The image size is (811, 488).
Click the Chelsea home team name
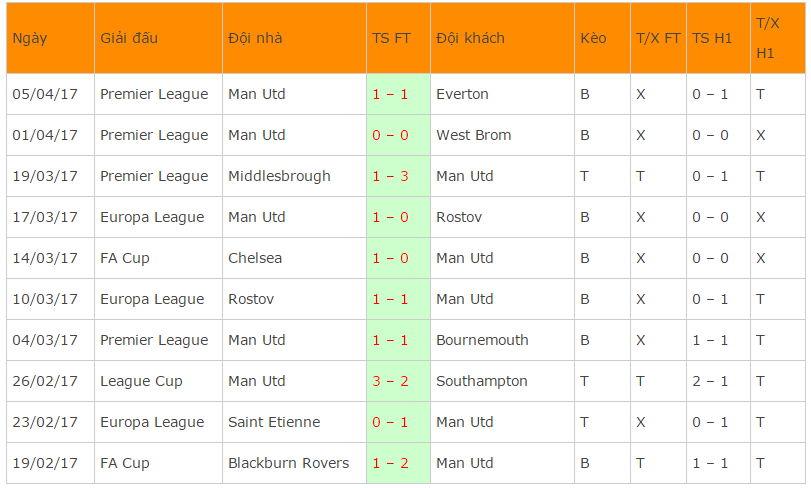pos(255,258)
